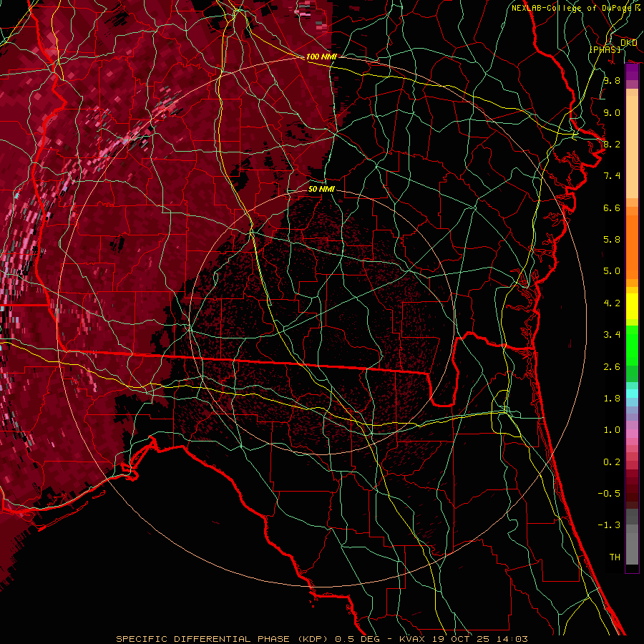
Task: Click the [PHAS] units label
Action: coord(605,49)
